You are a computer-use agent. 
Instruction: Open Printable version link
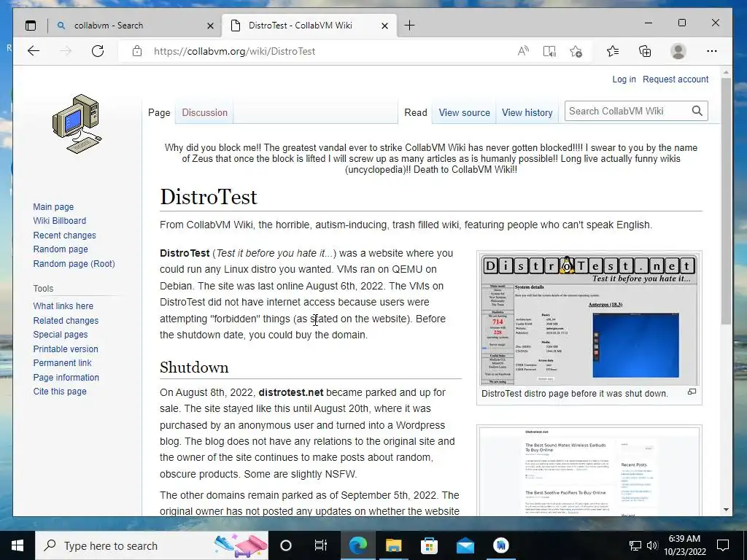click(66, 349)
